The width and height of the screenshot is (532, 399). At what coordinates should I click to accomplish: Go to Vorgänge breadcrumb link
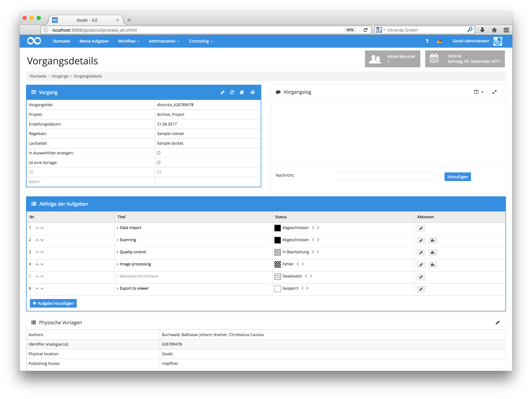(x=60, y=76)
